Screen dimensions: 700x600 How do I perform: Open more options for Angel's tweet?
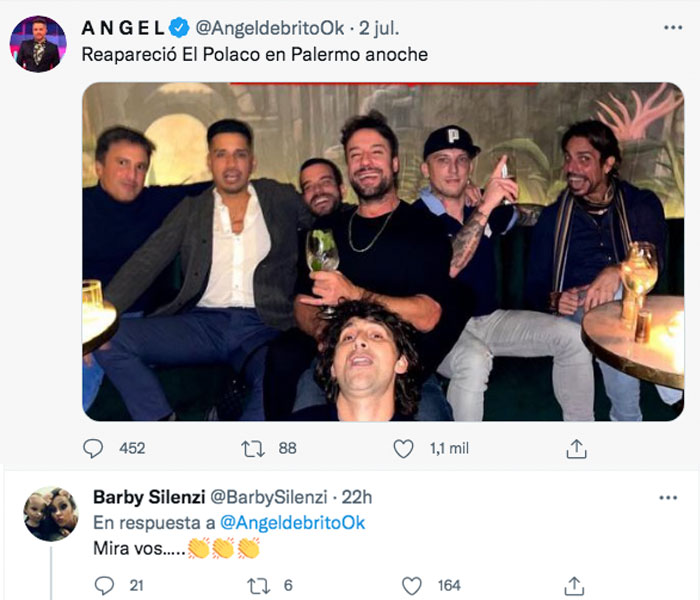coord(672,27)
